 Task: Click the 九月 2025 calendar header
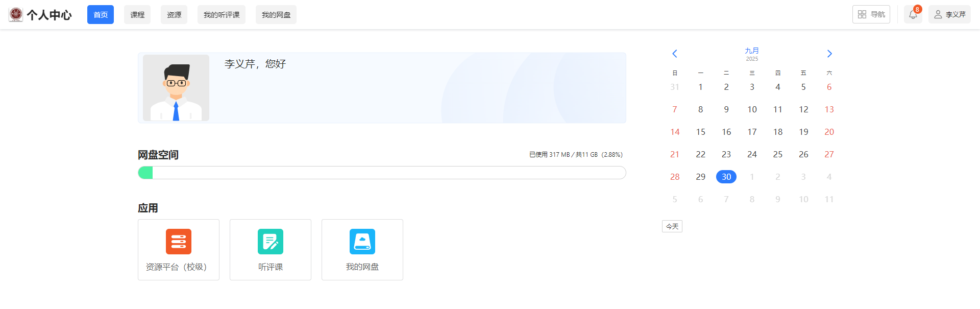point(752,54)
